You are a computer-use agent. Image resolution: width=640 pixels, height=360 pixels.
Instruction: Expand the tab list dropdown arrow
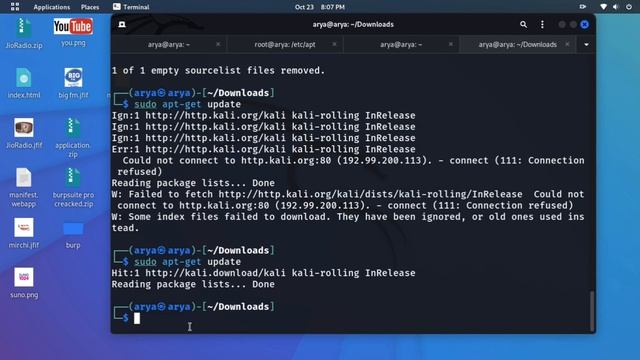click(586, 44)
